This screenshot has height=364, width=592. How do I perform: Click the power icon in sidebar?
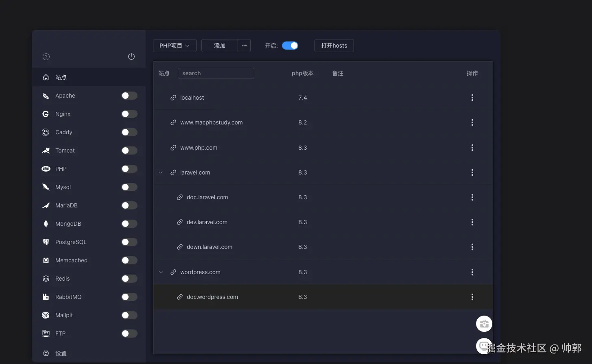131,57
